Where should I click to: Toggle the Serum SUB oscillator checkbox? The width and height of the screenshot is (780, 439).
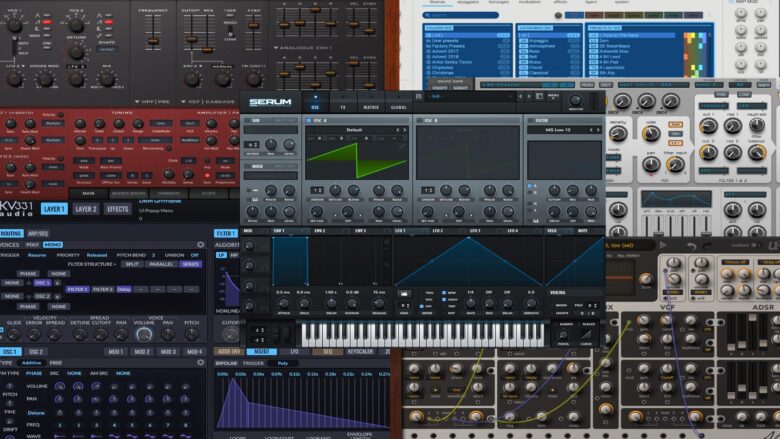coord(248,120)
